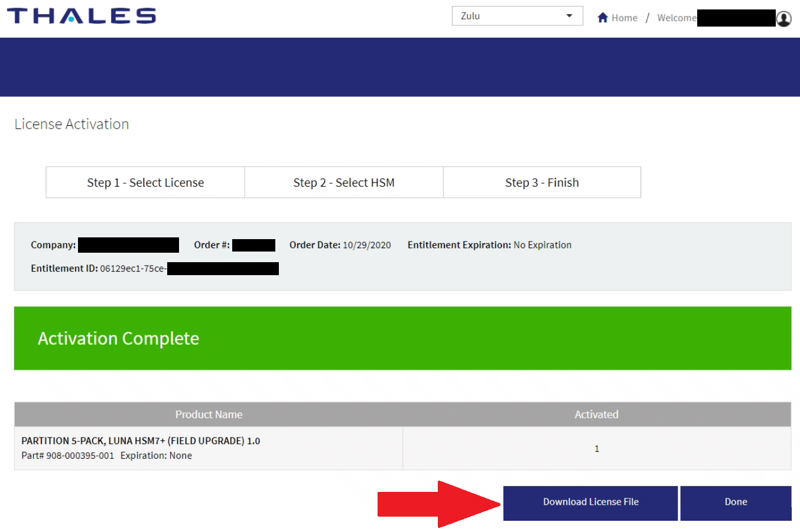Go to the Home link
Viewport: 800px width, 532px height.
[x=624, y=18]
